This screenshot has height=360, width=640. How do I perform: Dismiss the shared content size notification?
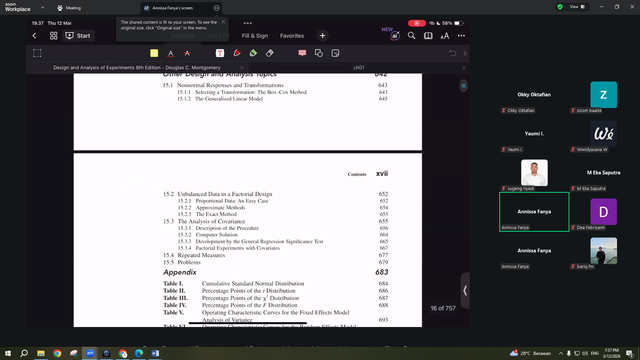(223, 22)
